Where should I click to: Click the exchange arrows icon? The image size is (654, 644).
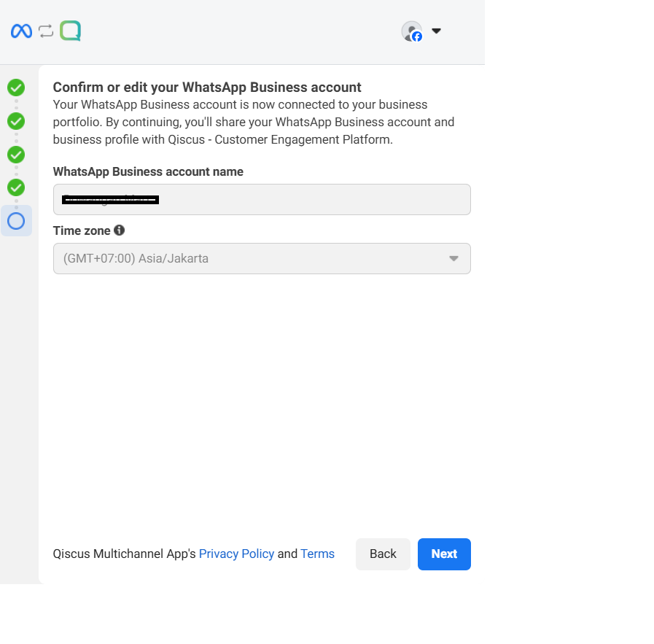click(46, 31)
